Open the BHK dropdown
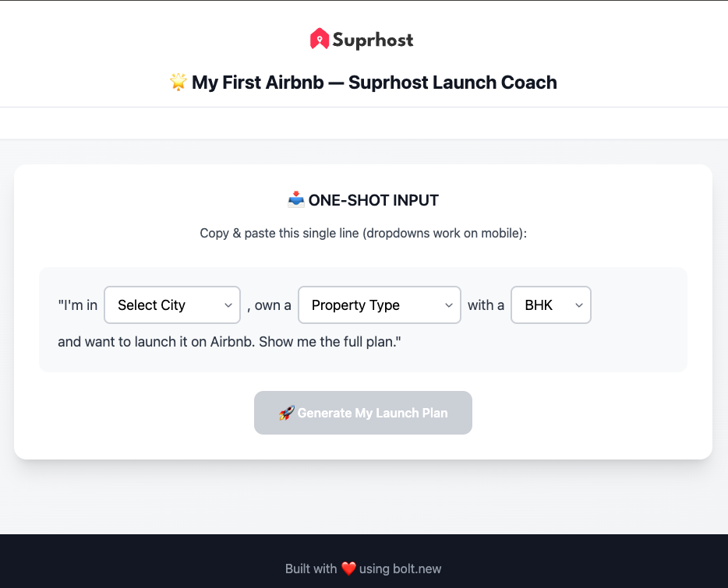This screenshot has height=588, width=728. coord(550,305)
